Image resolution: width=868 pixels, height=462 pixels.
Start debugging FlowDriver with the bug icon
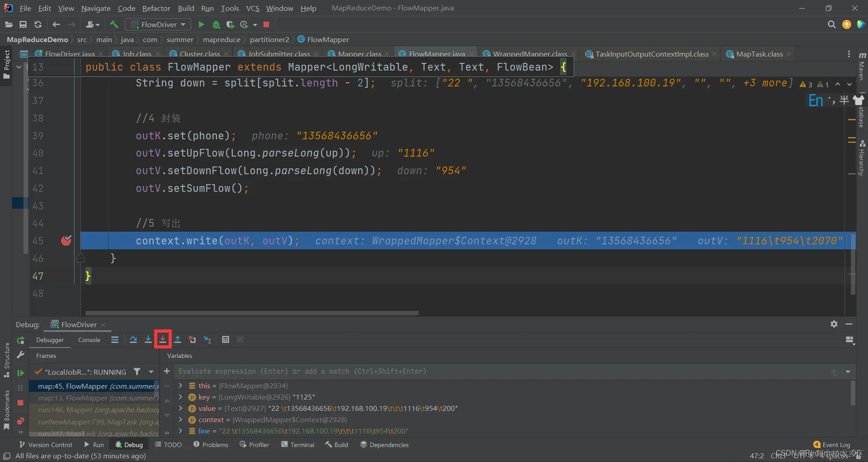pyautogui.click(x=216, y=24)
